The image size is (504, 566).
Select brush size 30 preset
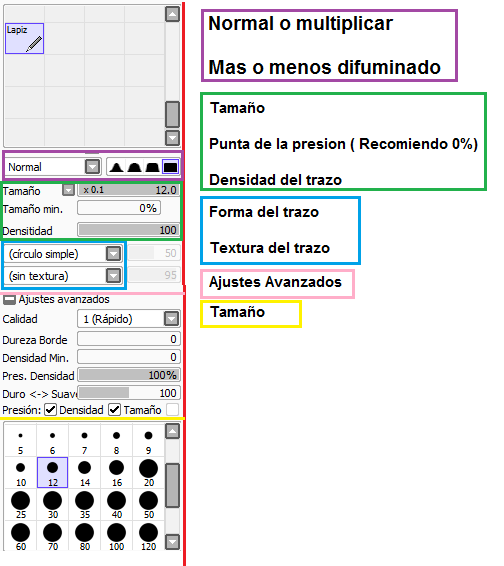pyautogui.click(x=52, y=505)
